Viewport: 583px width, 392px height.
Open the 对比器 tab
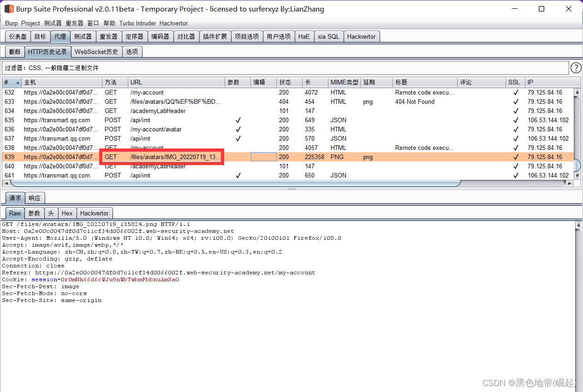[x=186, y=36]
